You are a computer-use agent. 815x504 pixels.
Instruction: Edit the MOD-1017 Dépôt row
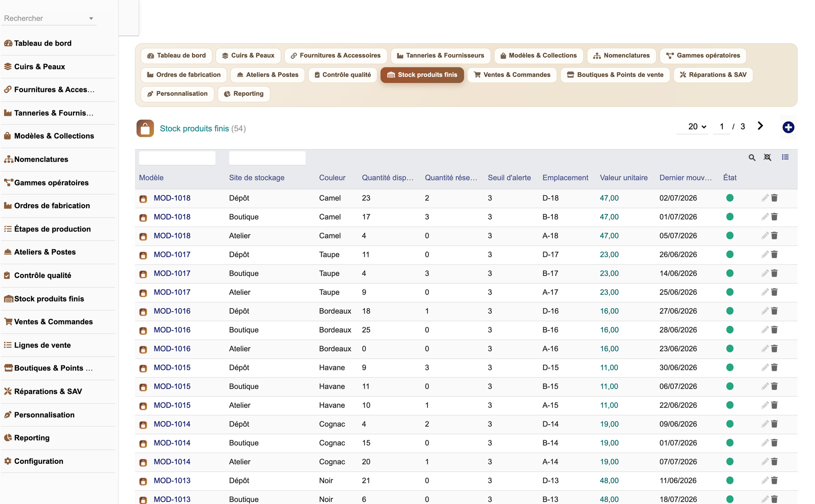click(765, 255)
